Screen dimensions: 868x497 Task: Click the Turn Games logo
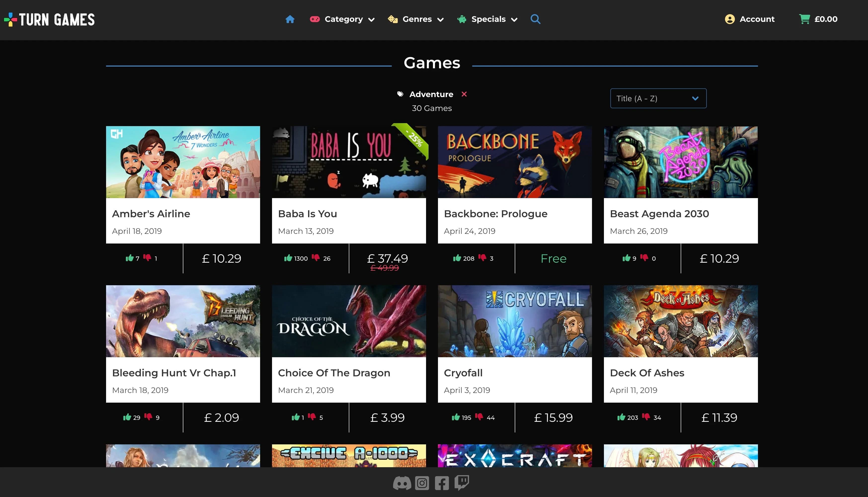(x=49, y=19)
